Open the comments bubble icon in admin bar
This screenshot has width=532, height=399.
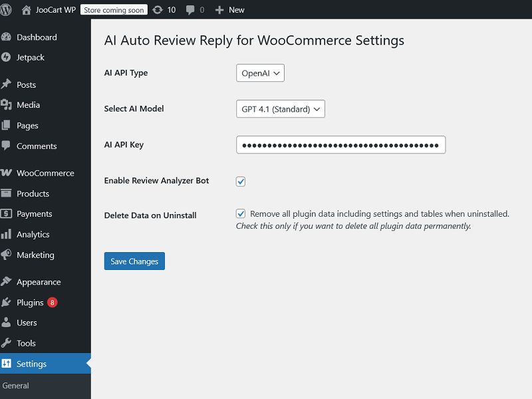coord(191,10)
